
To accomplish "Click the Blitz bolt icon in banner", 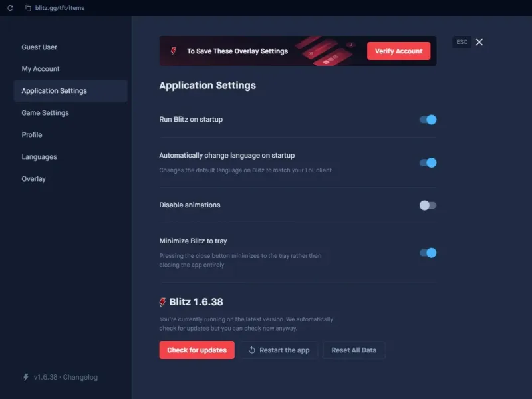I will click(x=174, y=51).
